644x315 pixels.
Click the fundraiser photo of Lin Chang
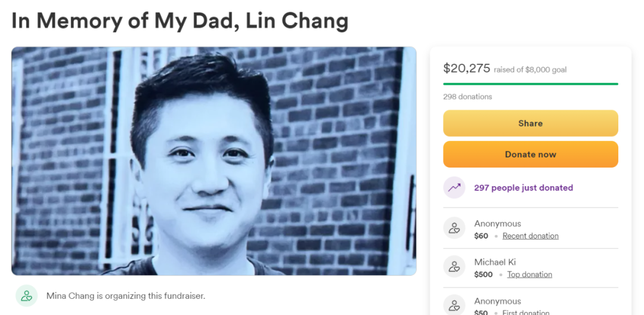pyautogui.click(x=214, y=161)
